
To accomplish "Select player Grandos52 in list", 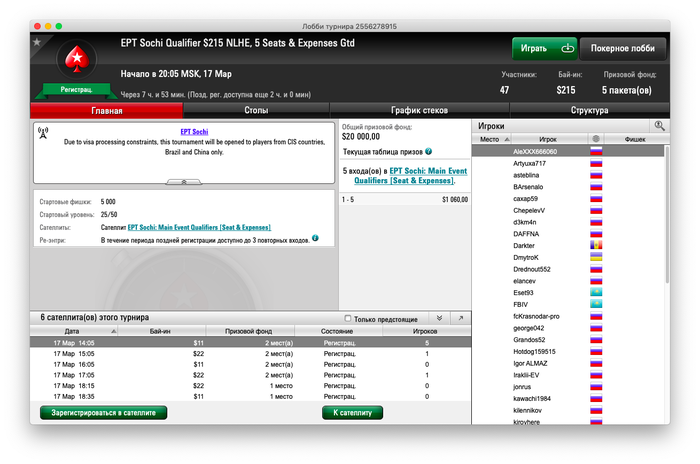I will [x=568, y=339].
